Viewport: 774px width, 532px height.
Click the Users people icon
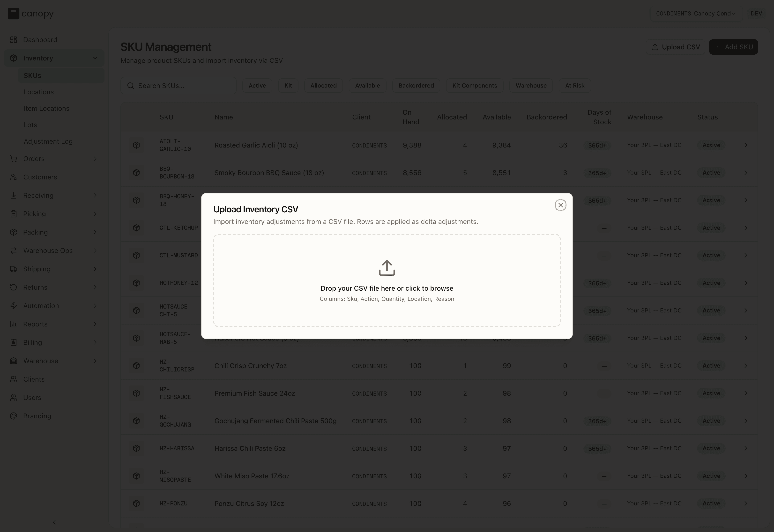coord(13,397)
